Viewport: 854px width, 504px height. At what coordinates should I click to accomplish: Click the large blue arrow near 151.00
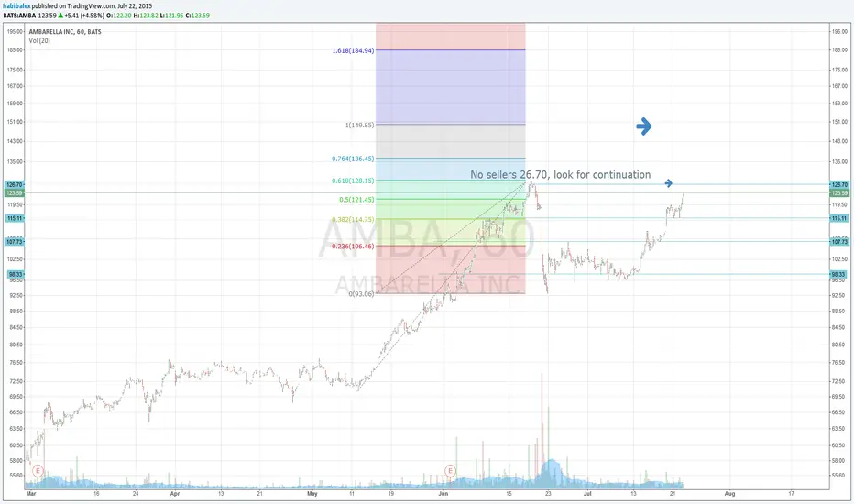(x=644, y=126)
